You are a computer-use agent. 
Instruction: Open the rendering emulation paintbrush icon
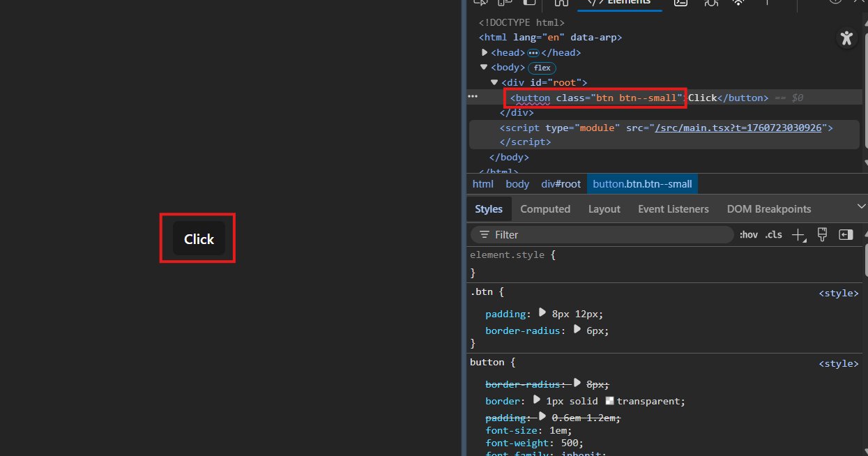[x=822, y=235]
